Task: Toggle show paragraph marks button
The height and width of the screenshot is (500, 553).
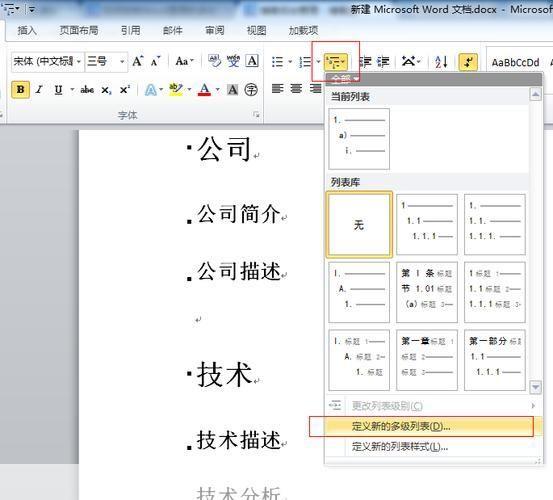Action: (x=468, y=62)
